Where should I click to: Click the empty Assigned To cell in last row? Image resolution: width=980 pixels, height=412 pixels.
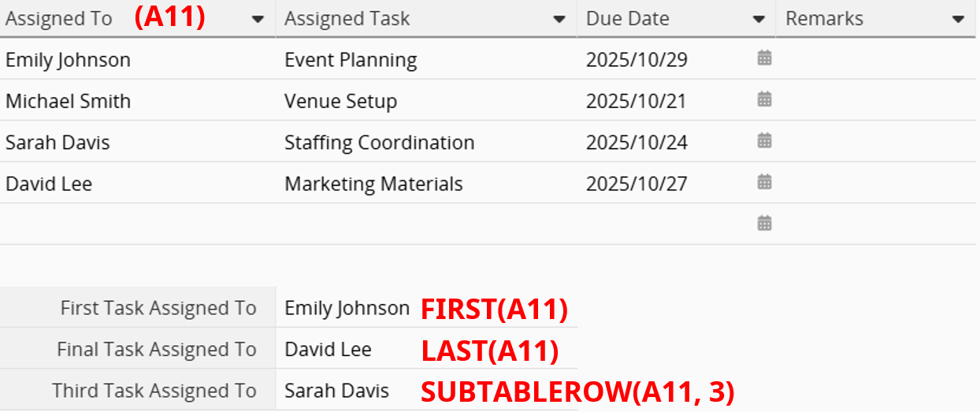tap(138, 224)
